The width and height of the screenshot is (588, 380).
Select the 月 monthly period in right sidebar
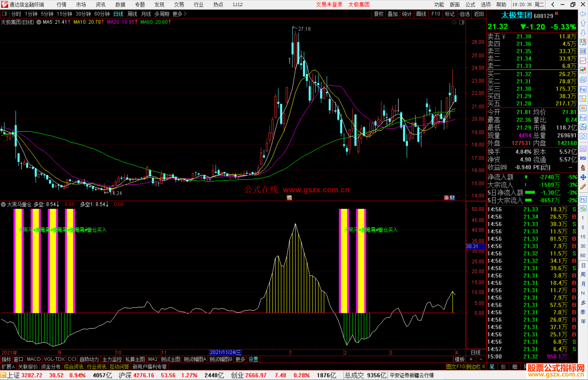583,284
